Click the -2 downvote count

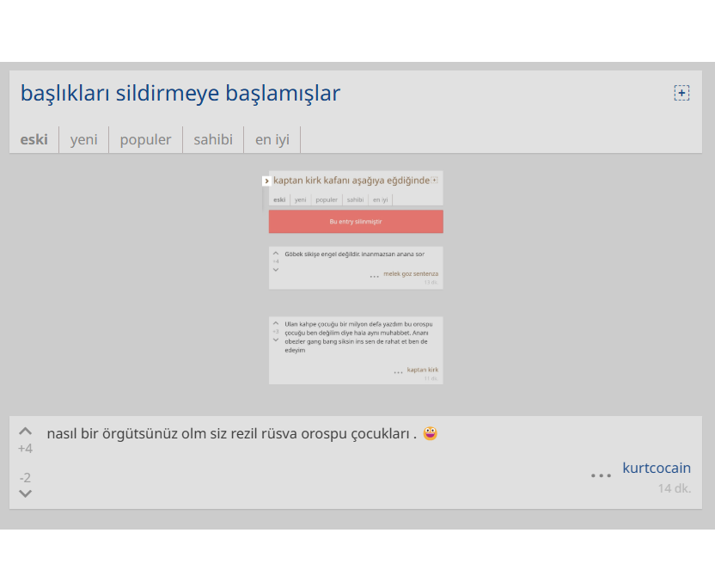(25, 477)
